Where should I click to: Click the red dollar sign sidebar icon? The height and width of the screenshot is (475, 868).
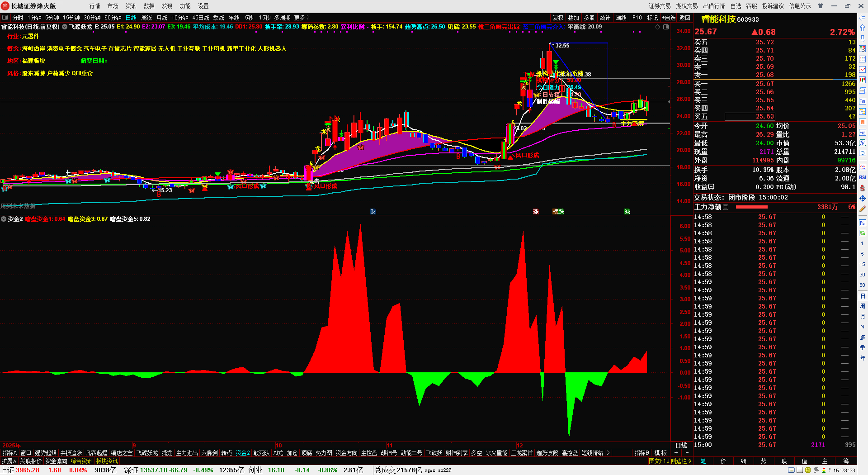point(863,188)
